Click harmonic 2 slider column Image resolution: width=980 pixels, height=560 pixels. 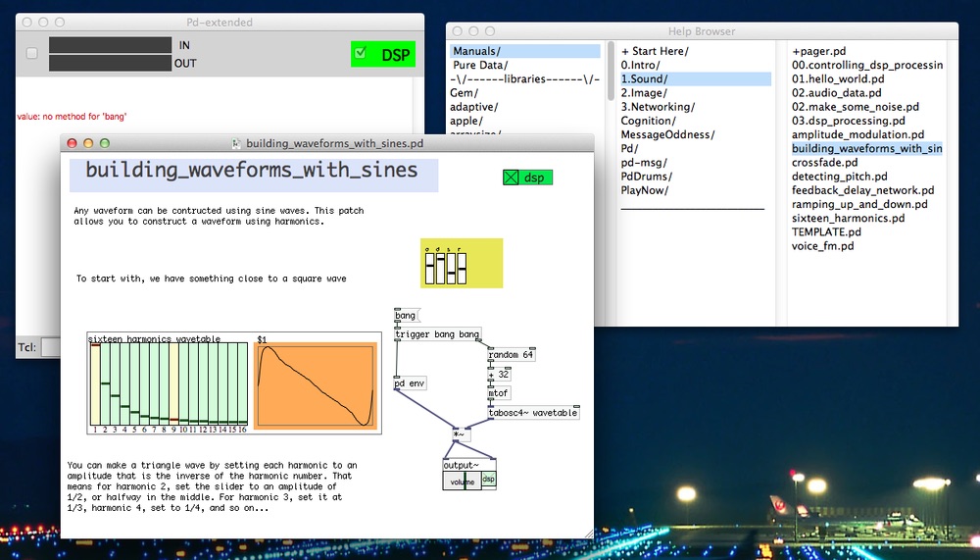pos(105,384)
